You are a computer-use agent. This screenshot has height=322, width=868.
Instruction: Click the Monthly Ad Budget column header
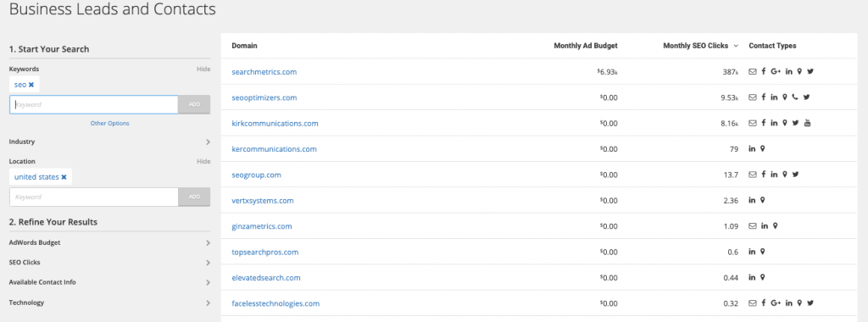[x=586, y=46]
